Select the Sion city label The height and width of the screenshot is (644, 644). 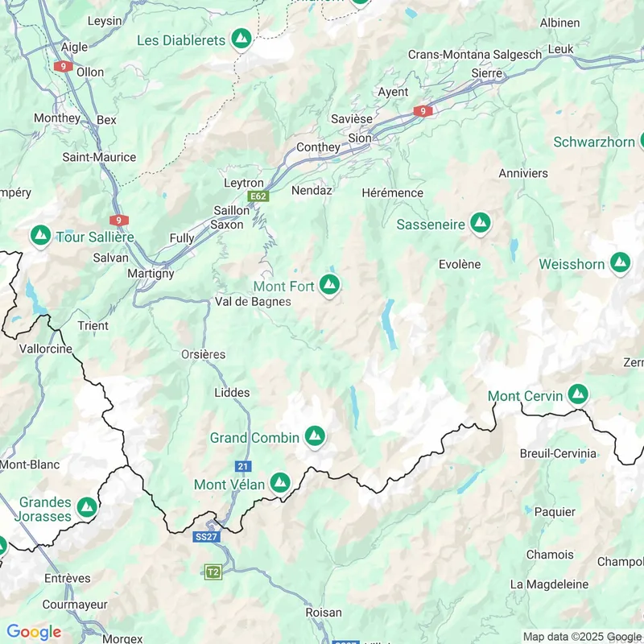[360, 138]
